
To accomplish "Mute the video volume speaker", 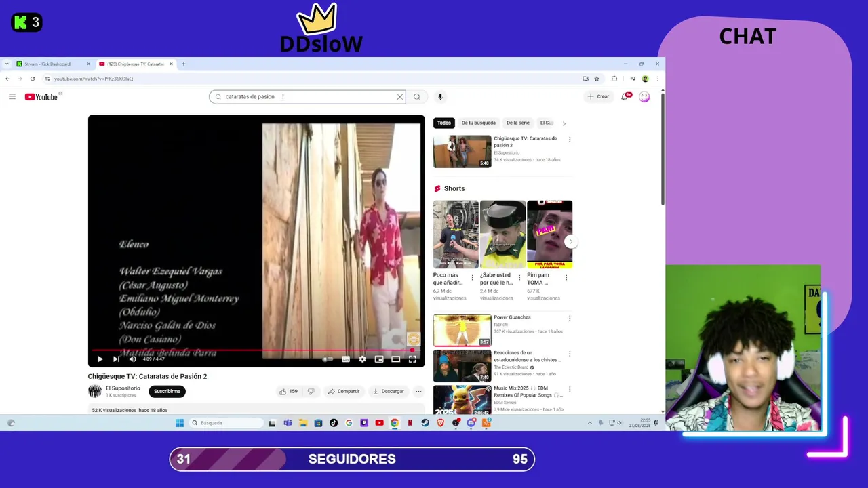I will tap(132, 359).
